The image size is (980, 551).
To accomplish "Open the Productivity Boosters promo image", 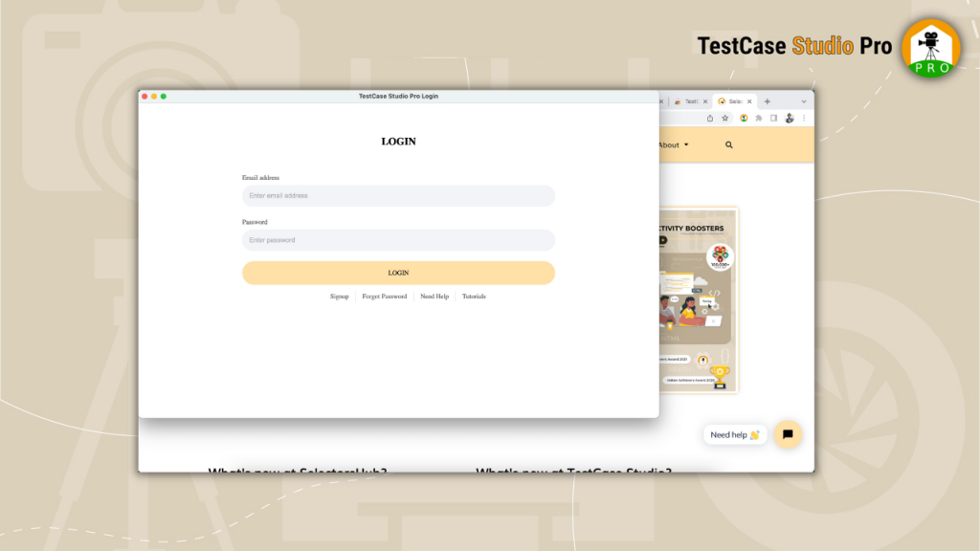I will 699,300.
